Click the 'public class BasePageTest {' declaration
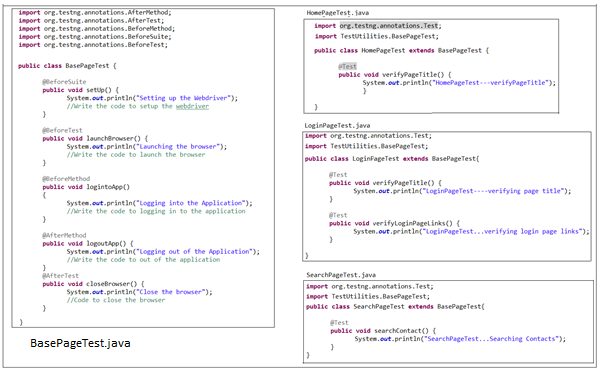The image size is (602, 373). (67, 66)
